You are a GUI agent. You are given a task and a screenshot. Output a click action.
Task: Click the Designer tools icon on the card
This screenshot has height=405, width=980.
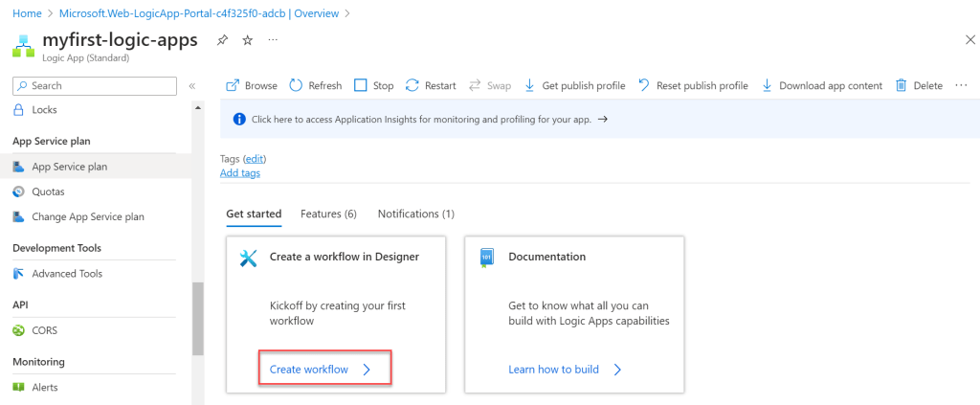pos(248,258)
